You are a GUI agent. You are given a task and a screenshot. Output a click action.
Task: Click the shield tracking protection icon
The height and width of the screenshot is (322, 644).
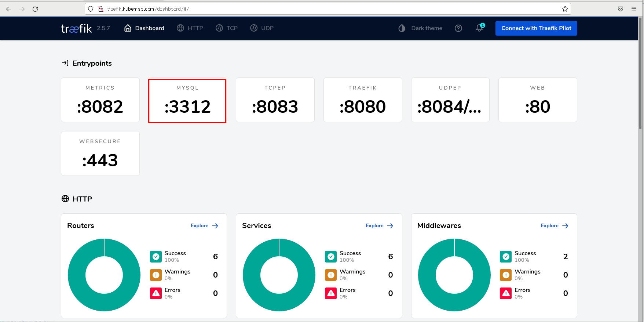(91, 9)
